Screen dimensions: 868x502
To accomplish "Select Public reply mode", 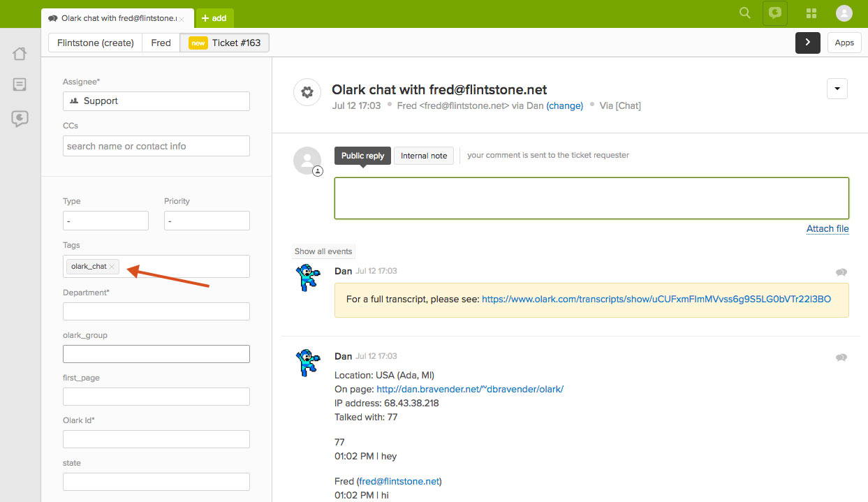I will [362, 156].
